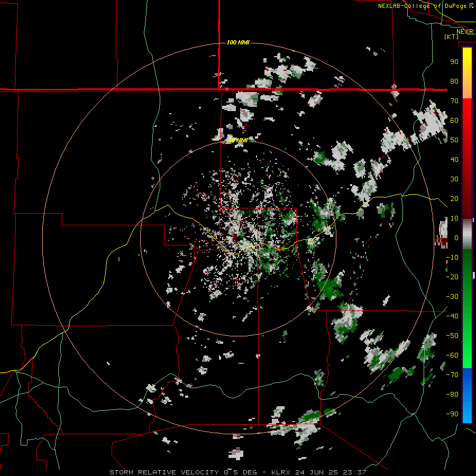The width and height of the screenshot is (476, 476).
Task: Click the 10 value on velocity scale
Action: (454, 218)
